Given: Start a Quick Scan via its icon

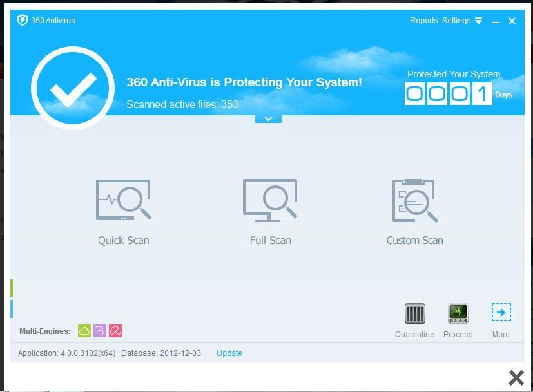Looking at the screenshot, I should pos(123,200).
